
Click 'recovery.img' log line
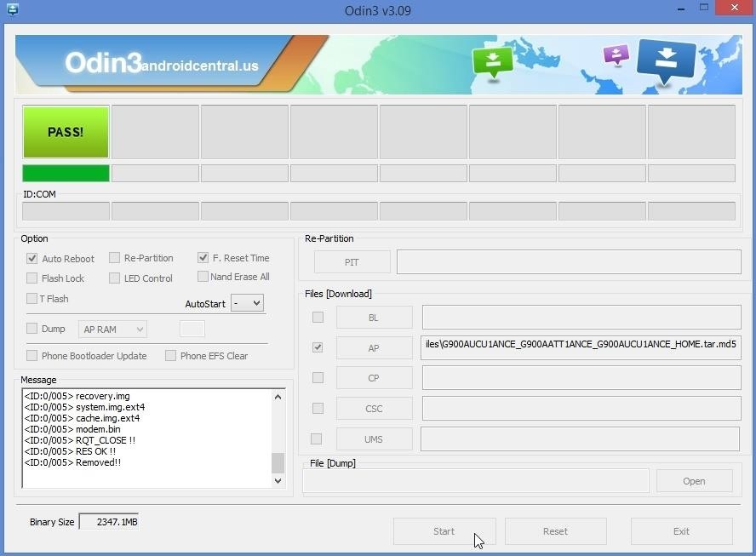(77, 396)
